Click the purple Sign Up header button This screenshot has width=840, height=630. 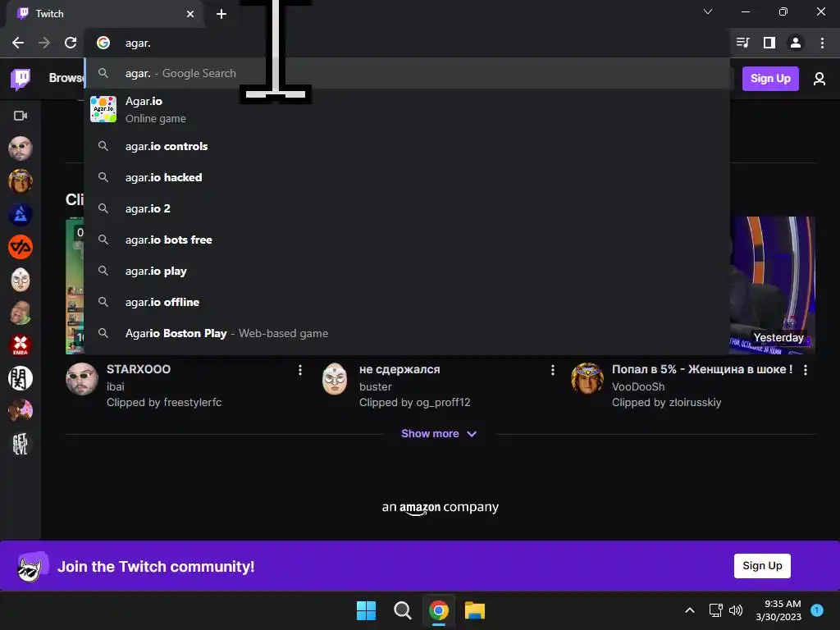pos(770,79)
